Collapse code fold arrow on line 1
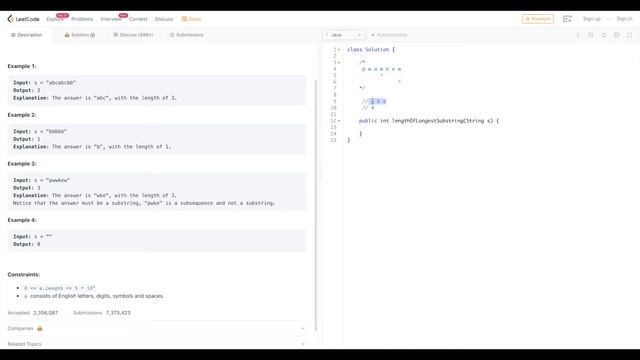This screenshot has width=640, height=360. (339, 49)
